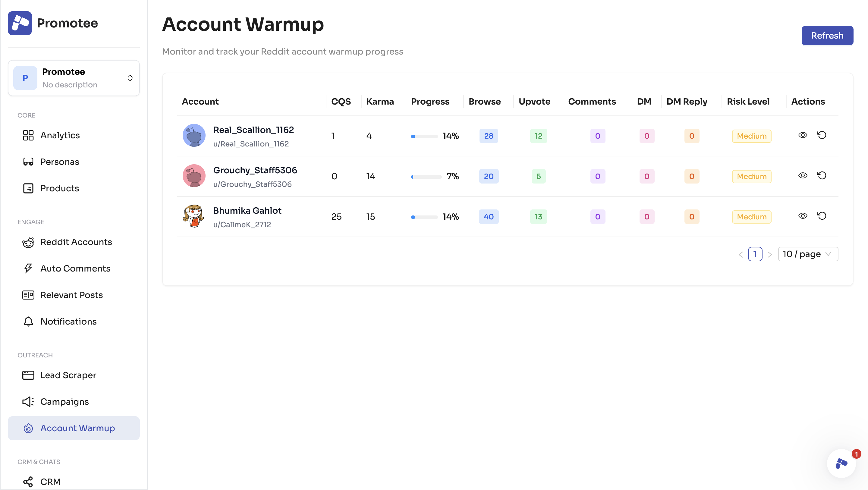Click the Upvote count 12

coord(539,136)
